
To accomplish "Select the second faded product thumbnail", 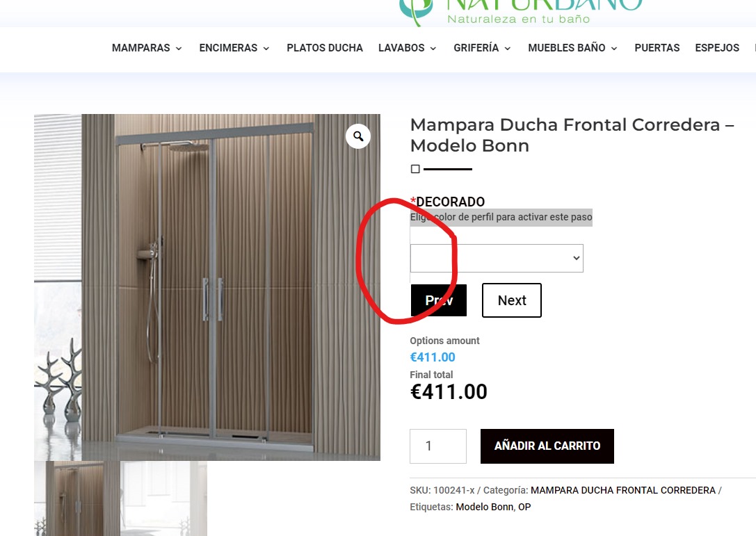I will point(164,498).
